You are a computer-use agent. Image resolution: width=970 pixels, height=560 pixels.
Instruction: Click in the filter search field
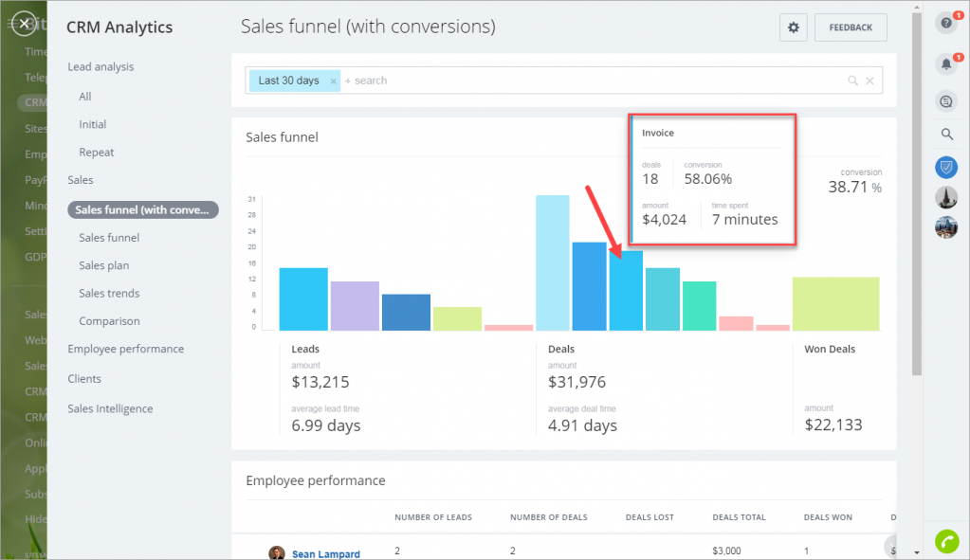[588, 81]
